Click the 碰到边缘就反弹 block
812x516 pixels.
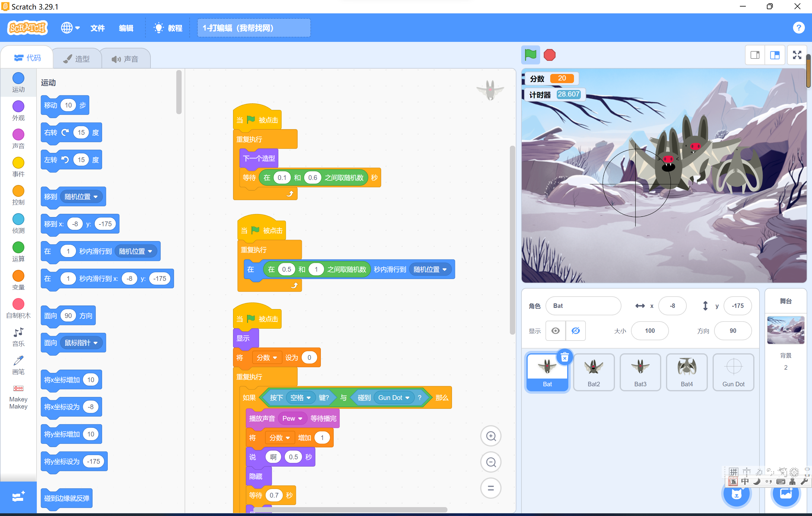(67, 498)
